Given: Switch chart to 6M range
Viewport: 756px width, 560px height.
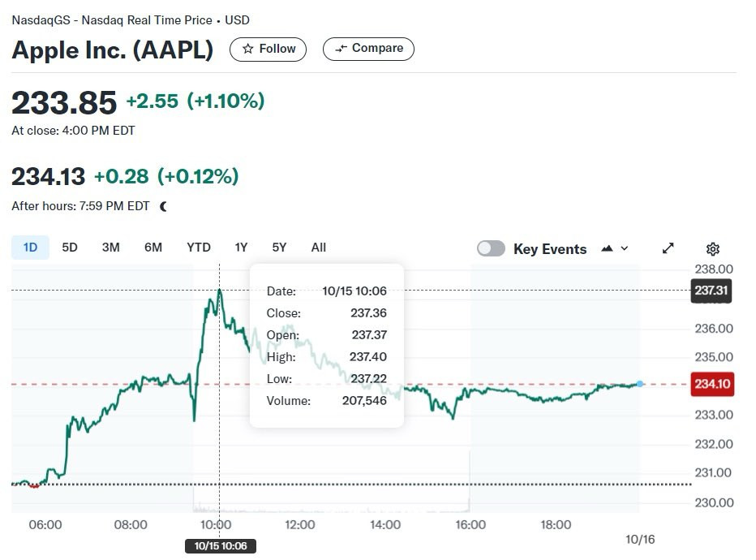Looking at the screenshot, I should point(153,248).
